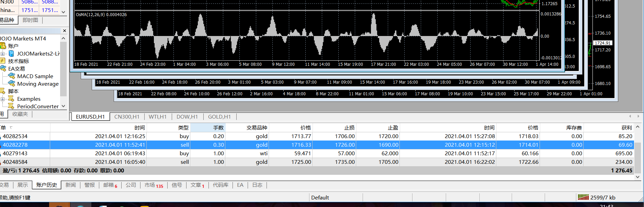Click the JOJOMarkets2-Live server icon
Image resolution: width=644 pixels, height=207 pixels.
click(x=11, y=53)
